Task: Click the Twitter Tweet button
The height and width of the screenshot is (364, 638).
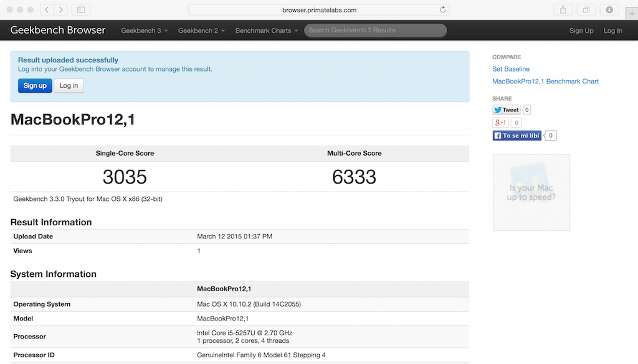Action: 506,110
